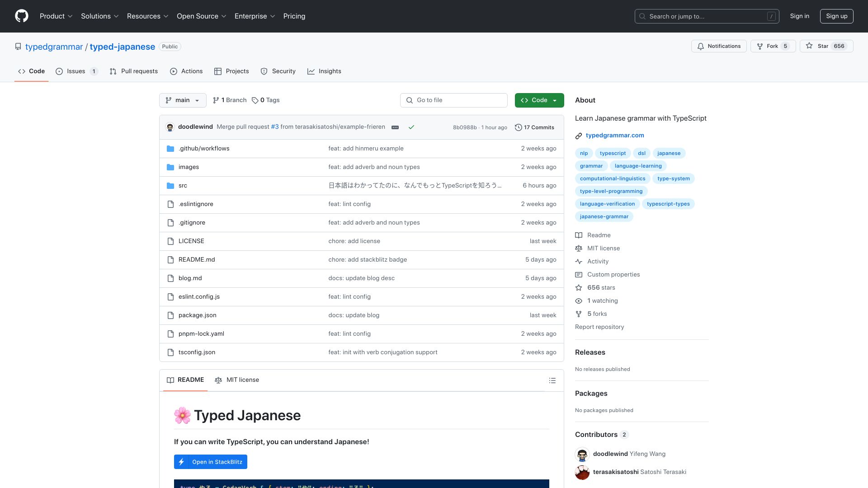Expand the Open Source menu

[x=202, y=16]
